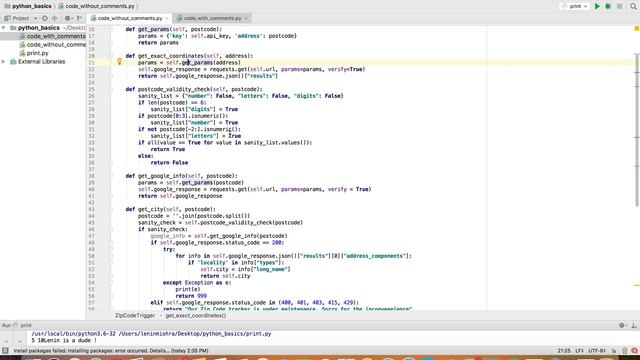Close the code_with_comments.py tab
The width and height of the screenshot is (640, 360).
[246, 18]
